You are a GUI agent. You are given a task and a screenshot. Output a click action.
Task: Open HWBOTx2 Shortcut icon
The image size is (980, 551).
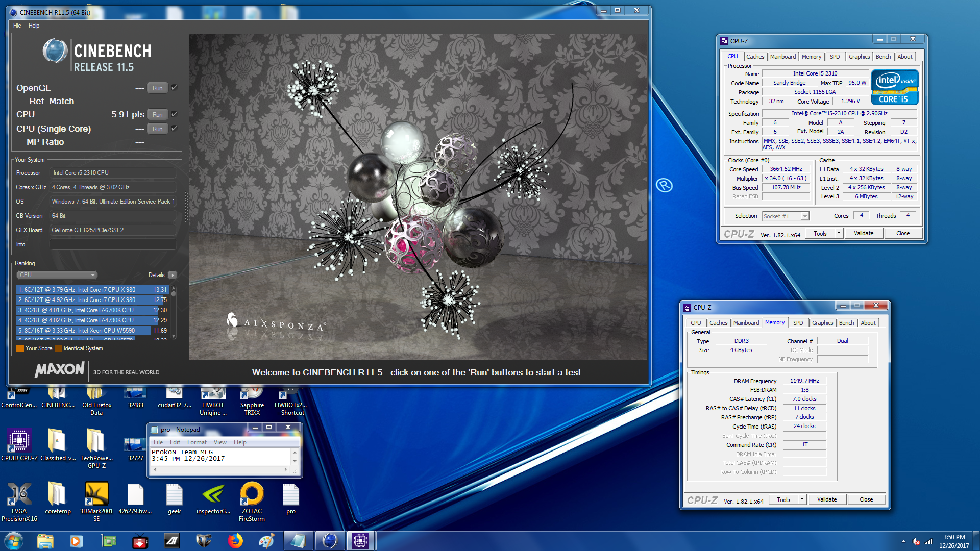pyautogui.click(x=290, y=400)
